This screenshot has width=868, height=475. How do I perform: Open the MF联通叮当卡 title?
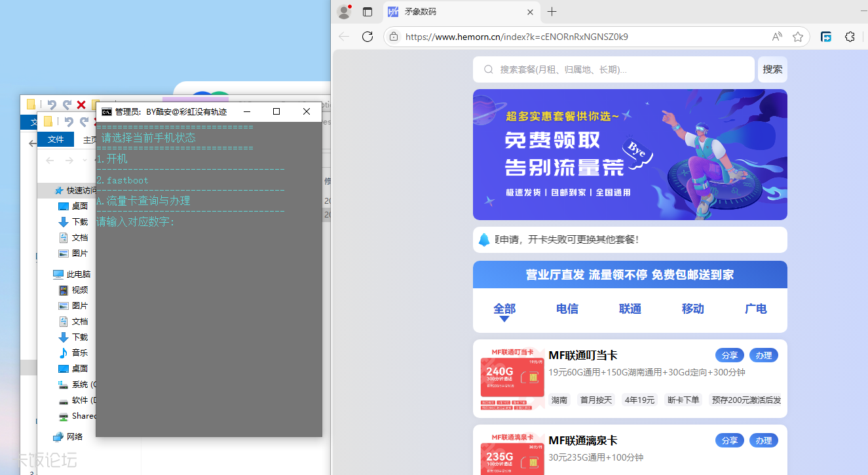(x=583, y=355)
